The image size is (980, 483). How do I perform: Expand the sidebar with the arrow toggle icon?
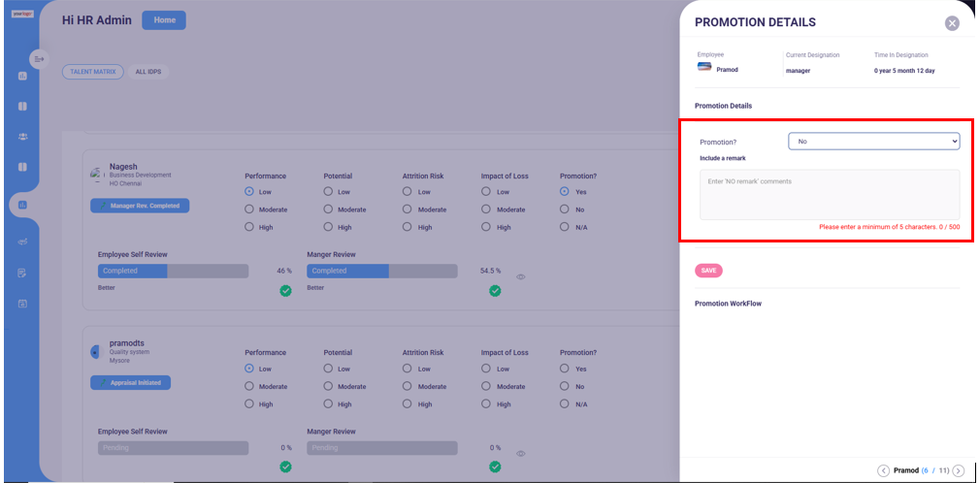point(40,59)
